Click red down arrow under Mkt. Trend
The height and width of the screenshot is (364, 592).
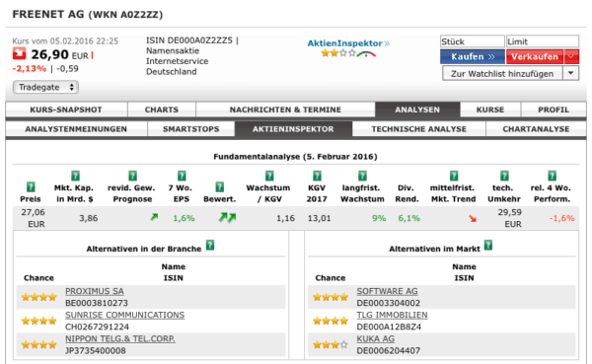[x=473, y=218]
